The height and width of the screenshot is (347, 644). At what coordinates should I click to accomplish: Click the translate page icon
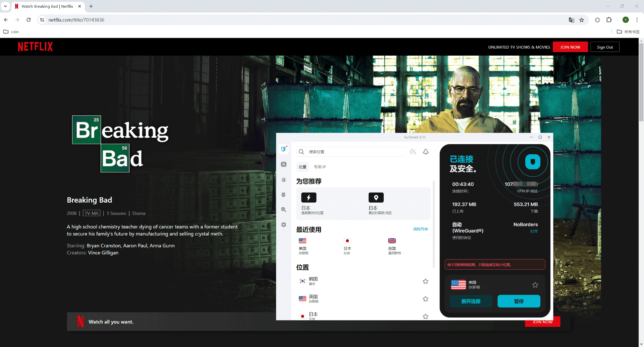[572, 20]
